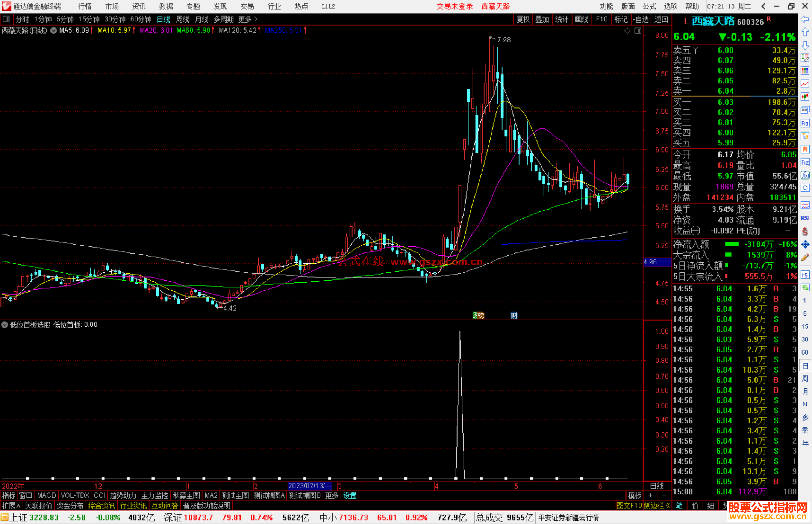The width and height of the screenshot is (812, 524).
Task: Toggle the MA indicator circle button
Action: [54, 30]
